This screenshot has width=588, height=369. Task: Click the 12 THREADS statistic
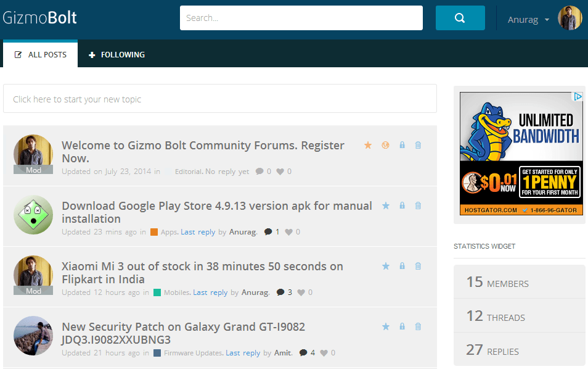(x=520, y=316)
